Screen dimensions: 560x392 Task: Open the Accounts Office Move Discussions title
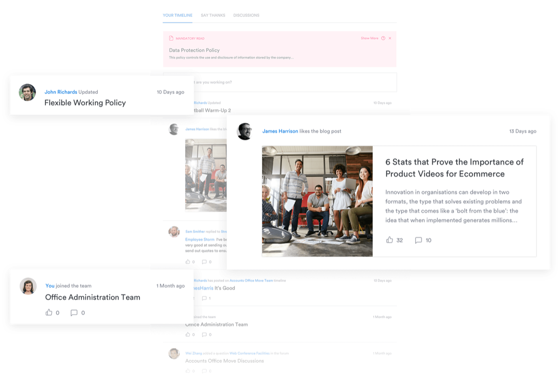[225, 361]
